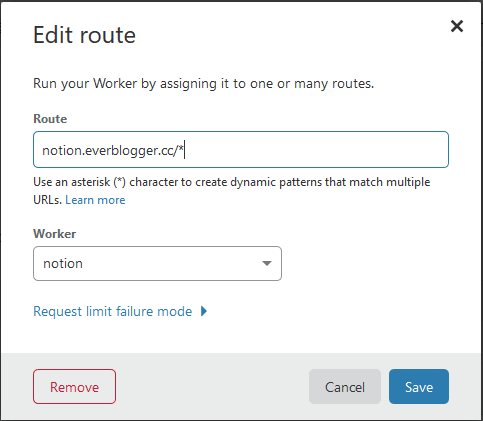Close the Edit route dialog
483x421 pixels.
coord(457,26)
